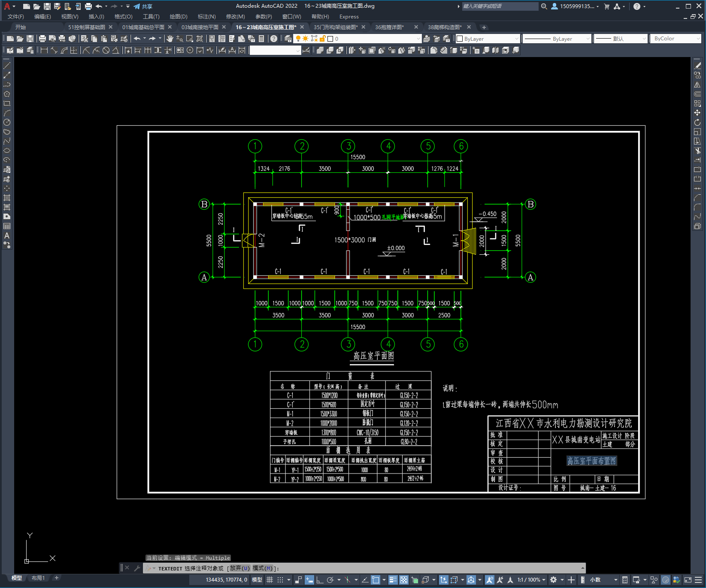The height and width of the screenshot is (588, 706).
Task: Select the Aligned dimension tool
Action: 54,50
